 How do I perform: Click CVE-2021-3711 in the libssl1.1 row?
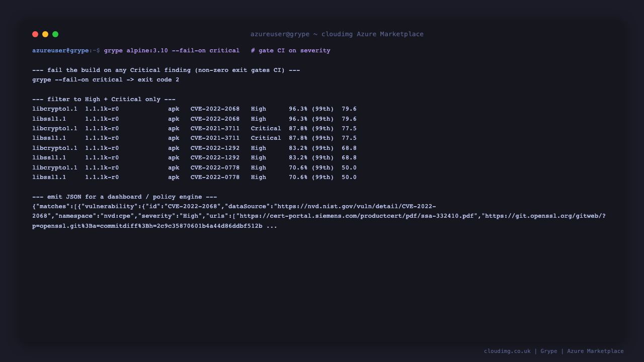point(215,138)
